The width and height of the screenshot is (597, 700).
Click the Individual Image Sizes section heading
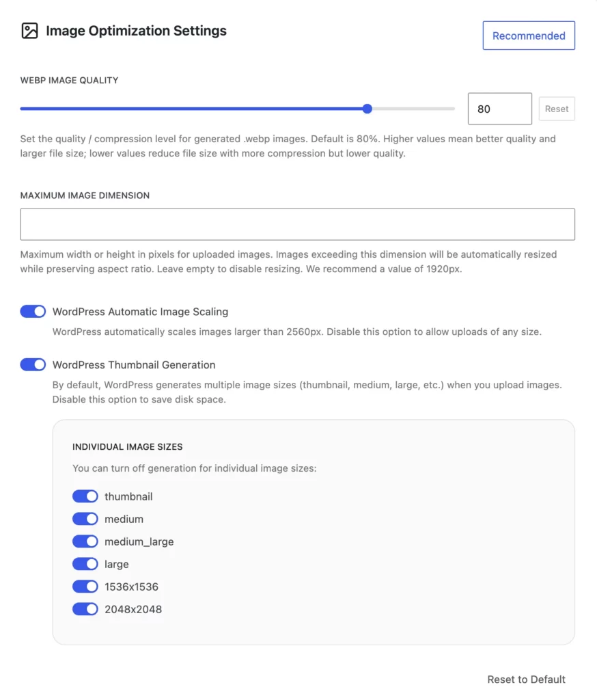(x=127, y=447)
